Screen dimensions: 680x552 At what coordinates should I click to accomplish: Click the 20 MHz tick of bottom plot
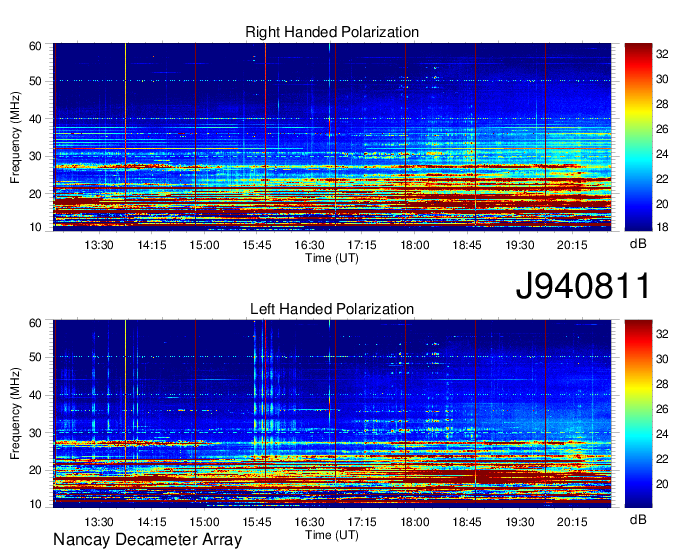click(35, 470)
